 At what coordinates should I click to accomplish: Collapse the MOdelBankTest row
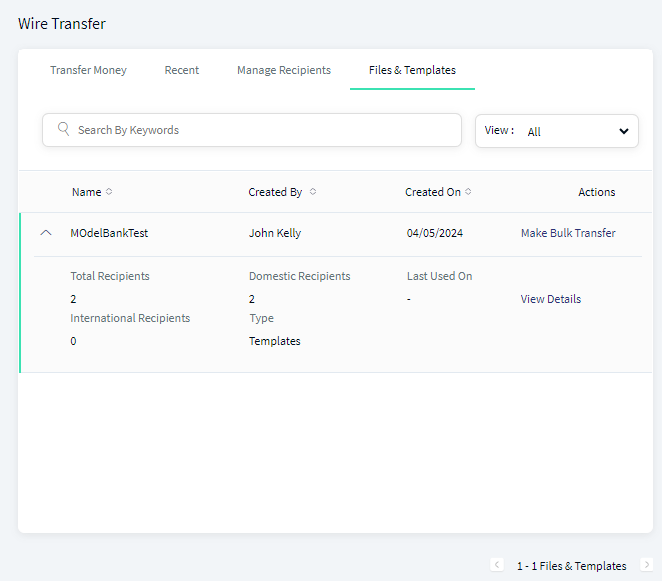pos(46,233)
